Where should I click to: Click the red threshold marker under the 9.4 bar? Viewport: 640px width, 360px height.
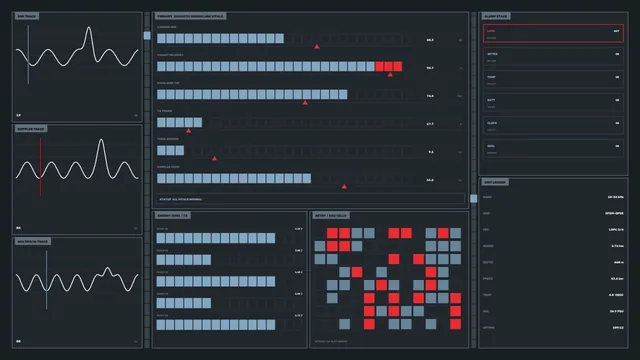[x=214, y=158]
